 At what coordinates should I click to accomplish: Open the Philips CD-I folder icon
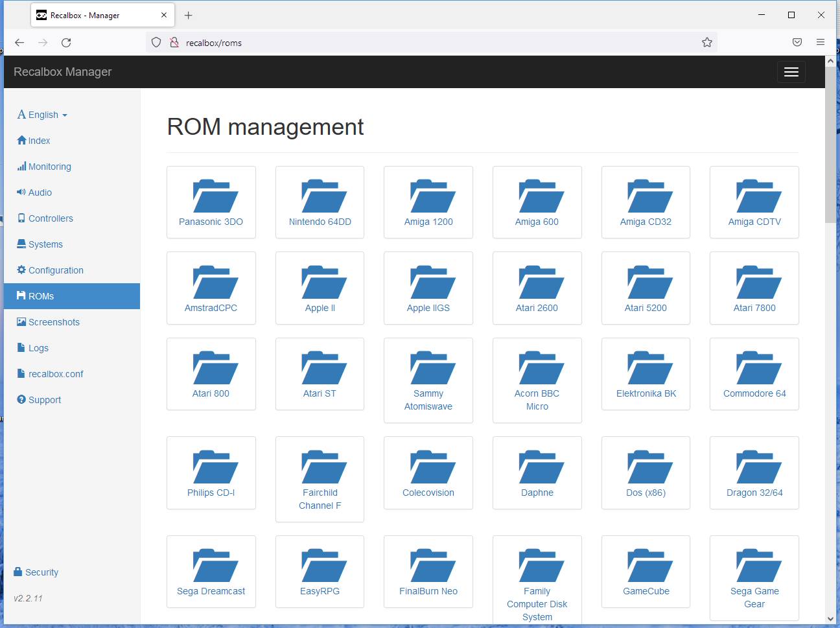point(216,467)
